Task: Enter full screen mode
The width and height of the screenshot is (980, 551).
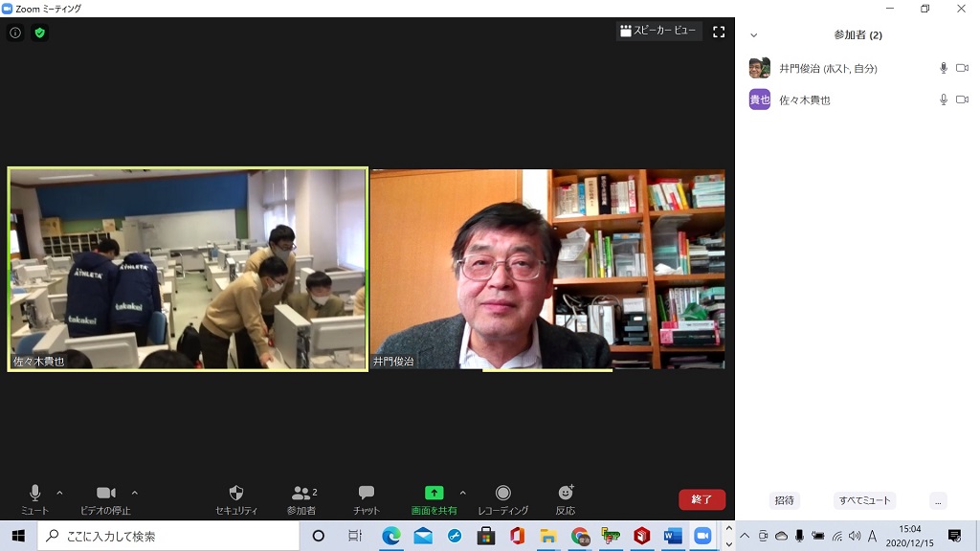Action: click(719, 32)
